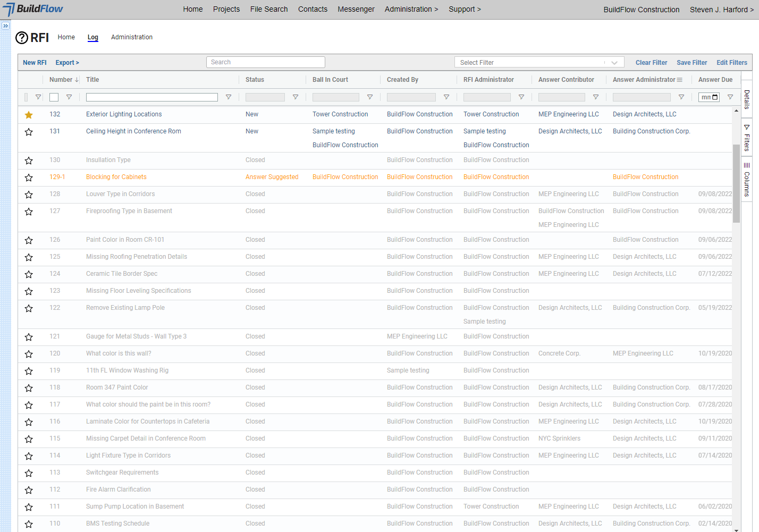Click BuildFlow Construction company name in header
Viewport: 759px width, 532px height.
(642, 10)
